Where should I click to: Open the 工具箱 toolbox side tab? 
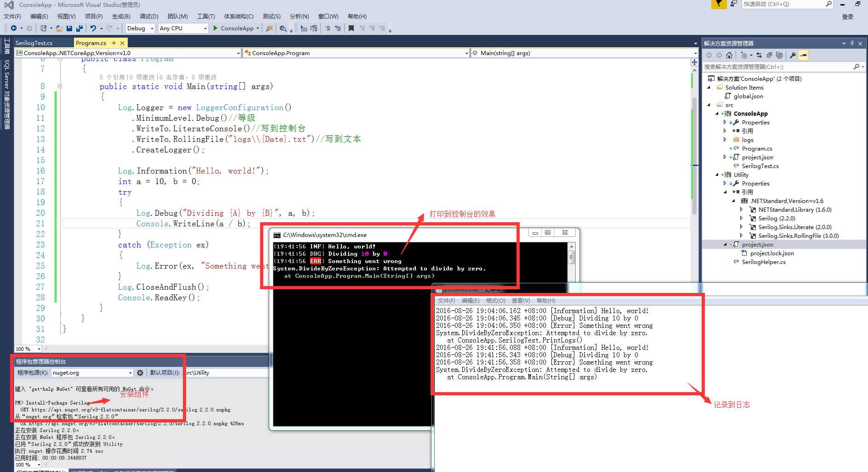pyautogui.click(x=7, y=46)
